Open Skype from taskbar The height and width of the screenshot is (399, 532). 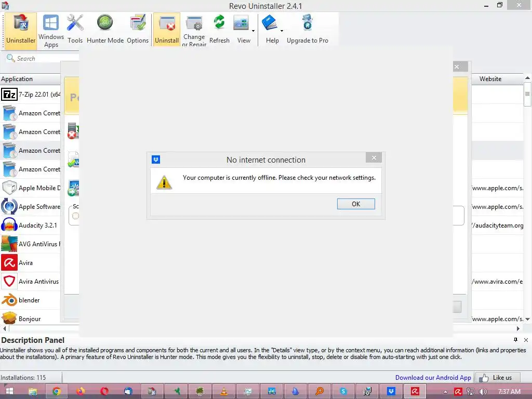point(343,391)
